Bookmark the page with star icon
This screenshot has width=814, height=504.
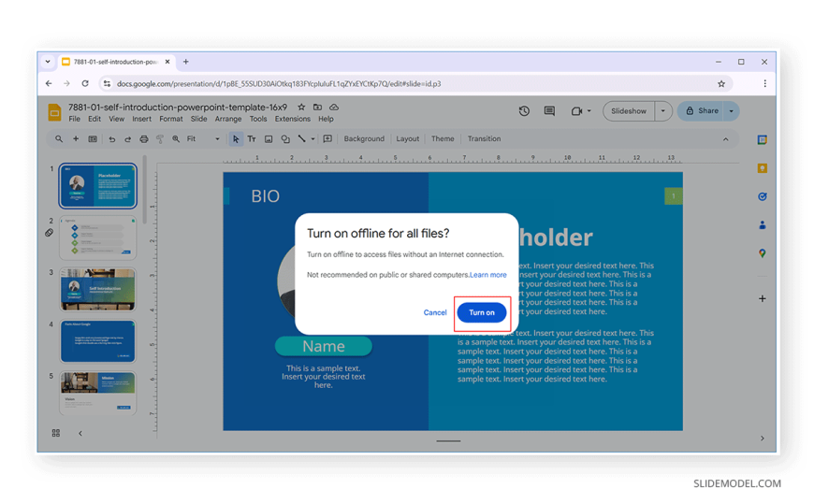[721, 83]
